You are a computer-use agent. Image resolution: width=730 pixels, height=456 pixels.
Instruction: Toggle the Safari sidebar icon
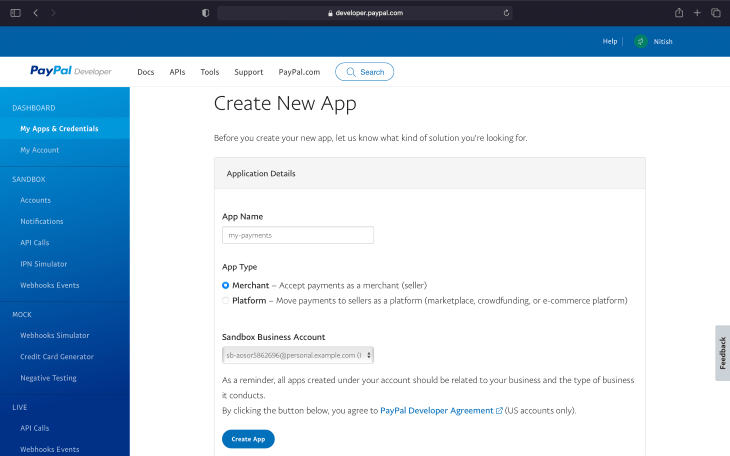click(x=15, y=13)
